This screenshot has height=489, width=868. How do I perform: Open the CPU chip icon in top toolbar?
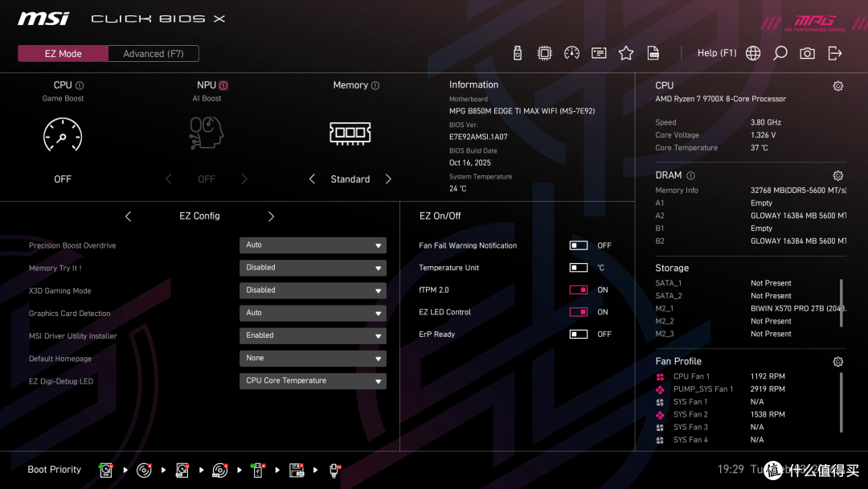[544, 53]
